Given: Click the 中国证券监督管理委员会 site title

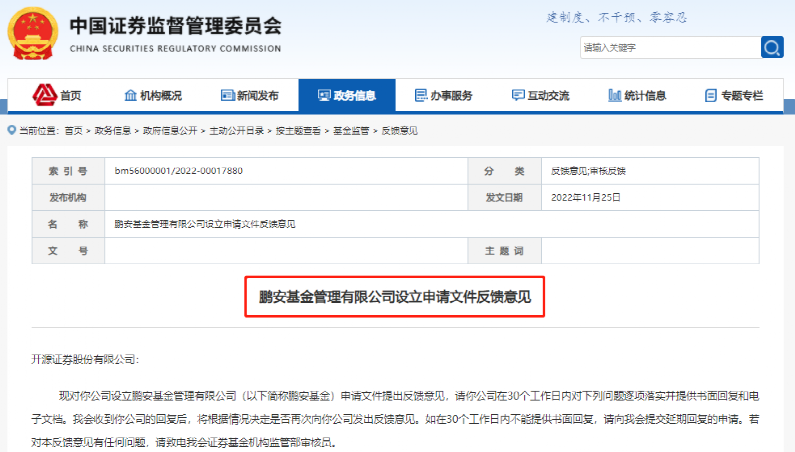Looking at the screenshot, I should (175, 26).
